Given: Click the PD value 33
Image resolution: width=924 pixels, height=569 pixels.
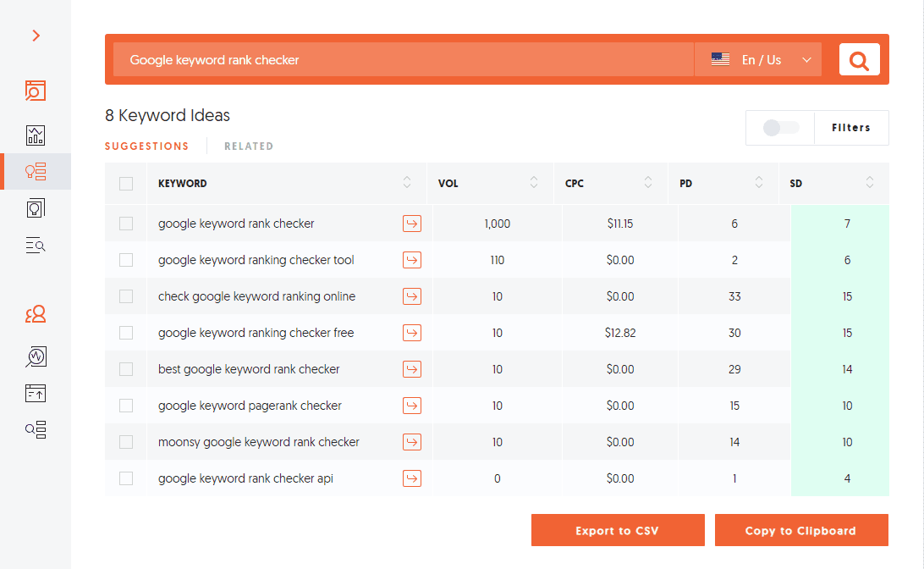Looking at the screenshot, I should 734,296.
